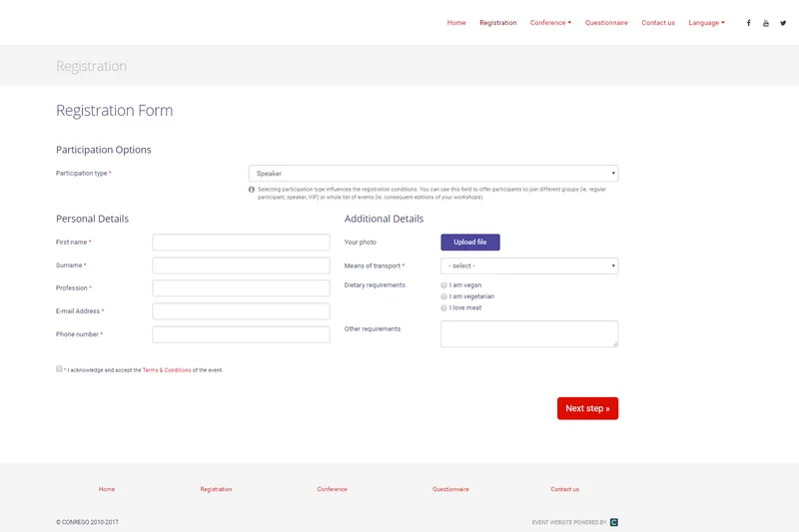Screen dimensions: 799x532
Task: Open Contact us in top navigation
Action: (x=658, y=23)
